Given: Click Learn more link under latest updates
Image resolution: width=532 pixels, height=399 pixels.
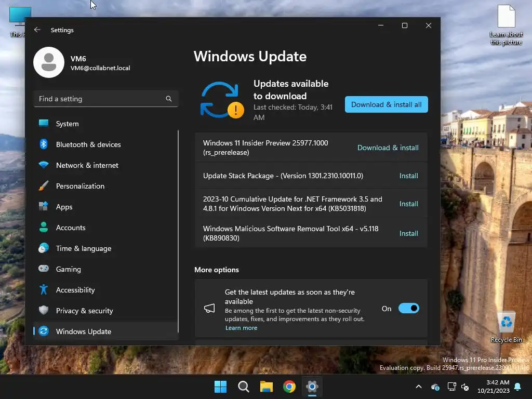Looking at the screenshot, I should click(x=241, y=328).
